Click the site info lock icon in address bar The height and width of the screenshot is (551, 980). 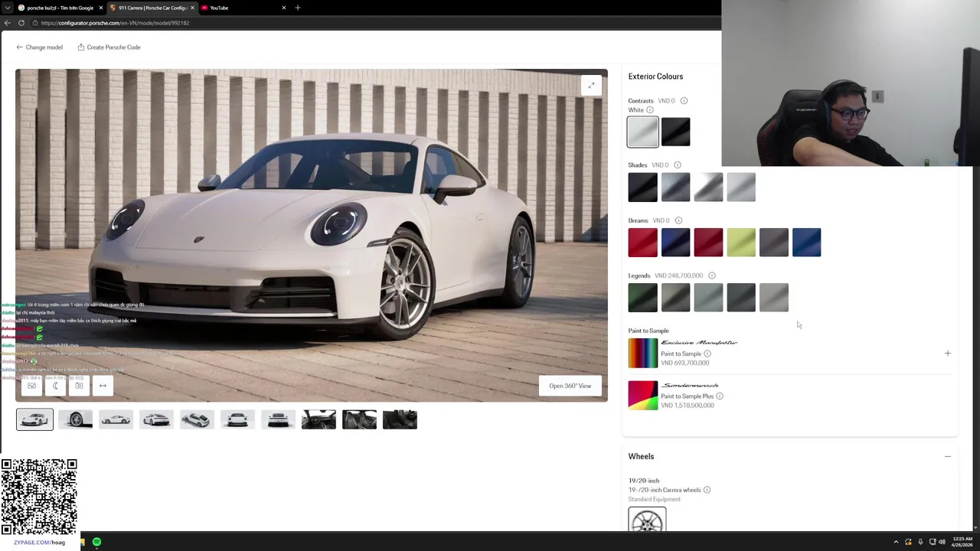pyautogui.click(x=34, y=23)
